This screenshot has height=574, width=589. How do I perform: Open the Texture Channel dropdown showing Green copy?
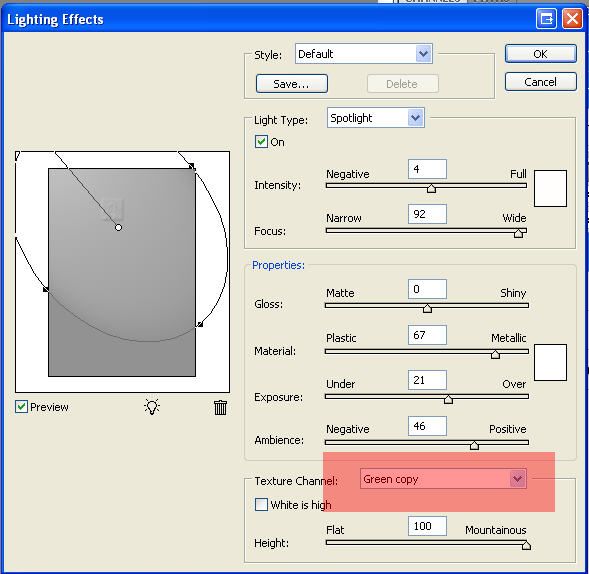pyautogui.click(x=443, y=479)
